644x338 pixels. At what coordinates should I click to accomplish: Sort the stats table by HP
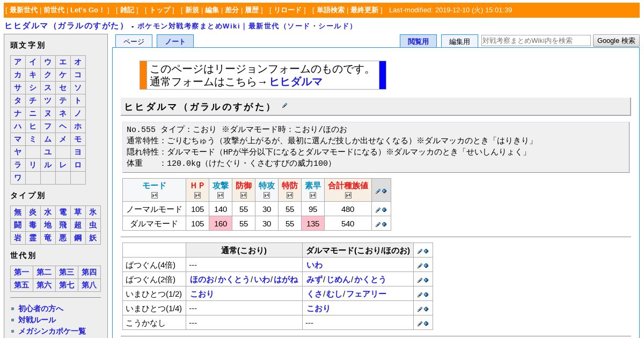tap(197, 195)
